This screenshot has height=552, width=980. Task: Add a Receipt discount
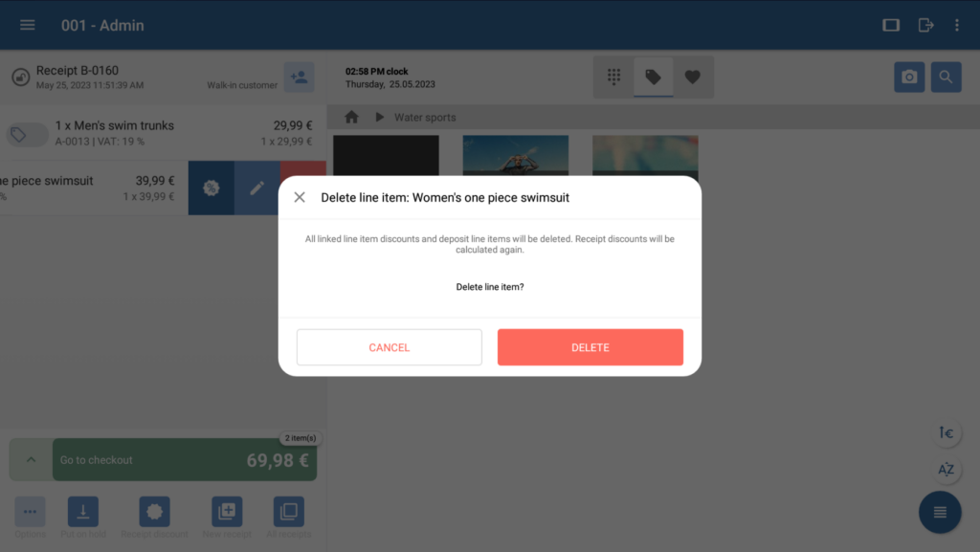click(154, 517)
